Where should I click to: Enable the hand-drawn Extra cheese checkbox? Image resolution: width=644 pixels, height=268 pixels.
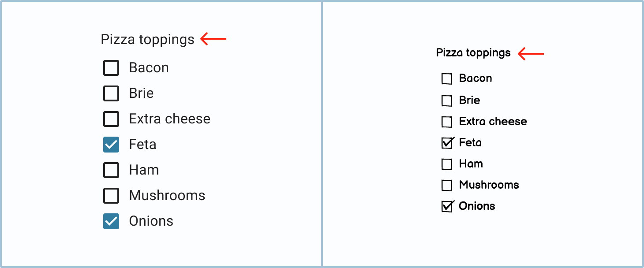click(x=447, y=122)
